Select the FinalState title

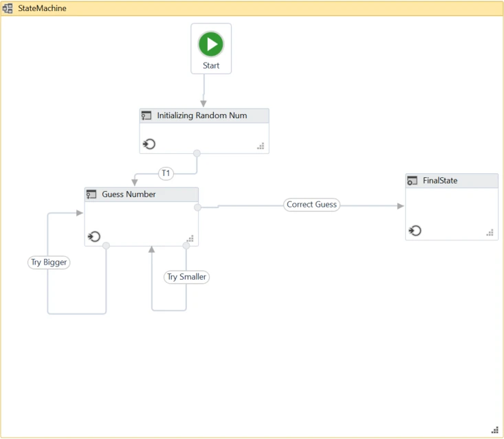tap(440, 181)
